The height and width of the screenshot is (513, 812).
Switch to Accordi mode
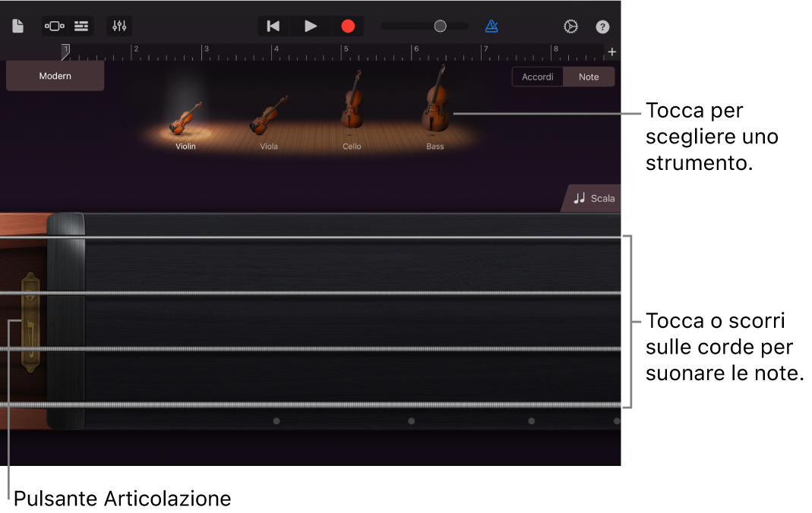[x=537, y=77]
